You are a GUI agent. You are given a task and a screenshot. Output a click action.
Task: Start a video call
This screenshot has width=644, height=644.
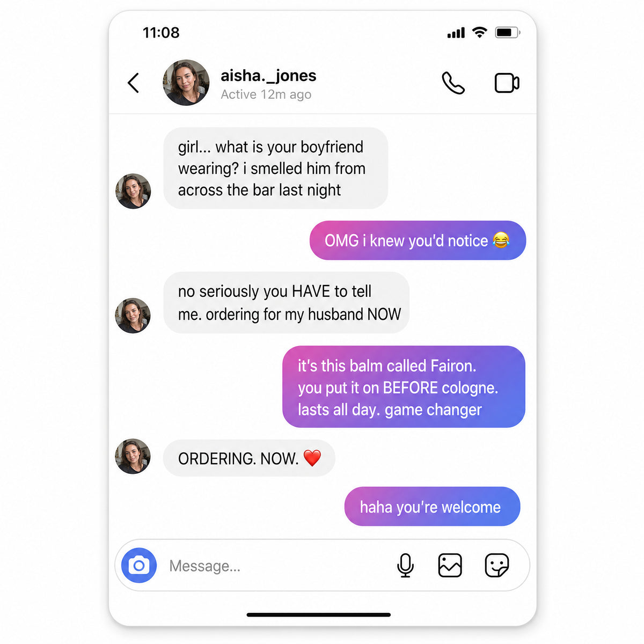[x=507, y=83]
